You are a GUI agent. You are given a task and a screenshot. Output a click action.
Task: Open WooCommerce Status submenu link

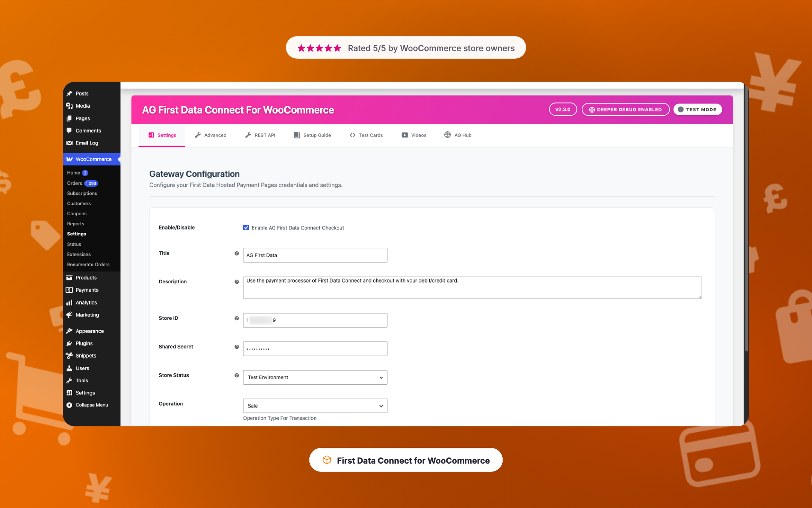click(x=74, y=244)
